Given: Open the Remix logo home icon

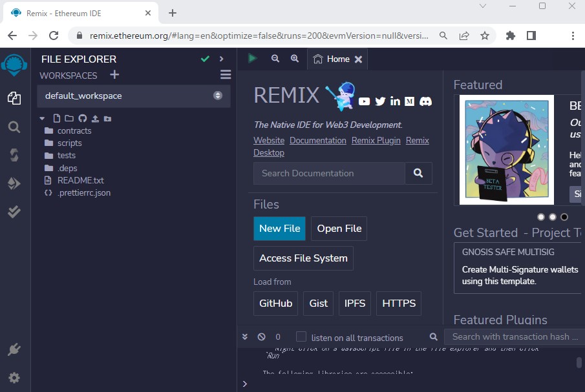Looking at the screenshot, I should pos(14,65).
